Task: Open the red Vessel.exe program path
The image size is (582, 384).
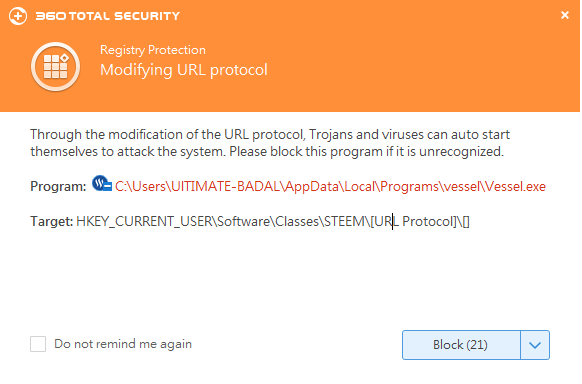Action: click(x=330, y=186)
